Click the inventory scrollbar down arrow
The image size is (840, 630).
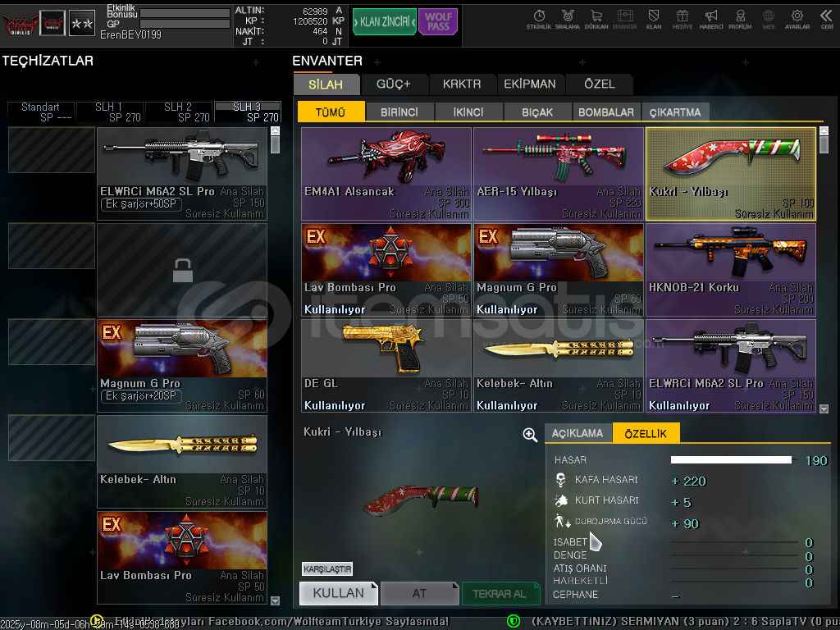click(x=824, y=409)
